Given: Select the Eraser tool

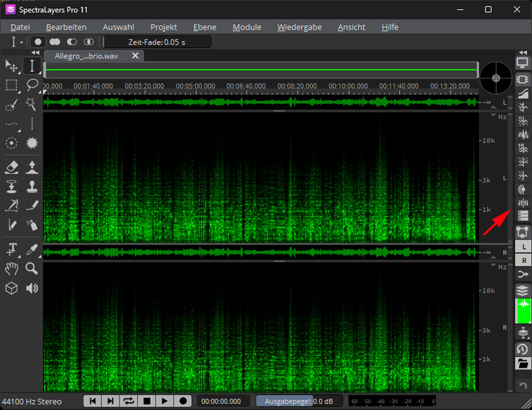Looking at the screenshot, I should (11, 167).
